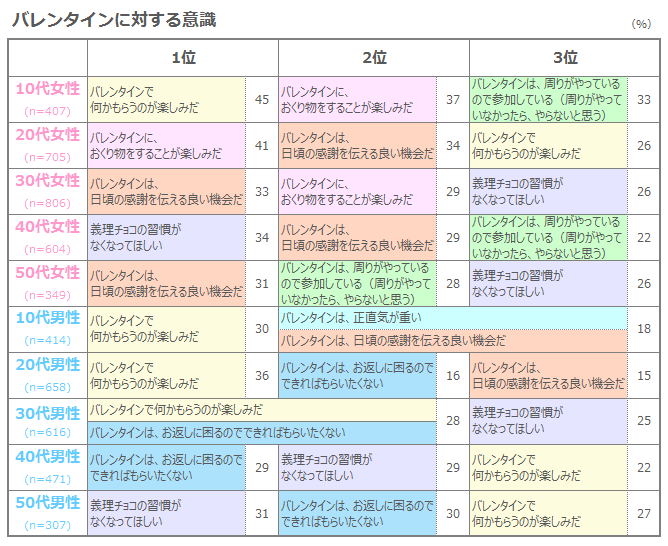Click value 27 in 50代男性 row
The height and width of the screenshot is (546, 668).
coord(644,514)
